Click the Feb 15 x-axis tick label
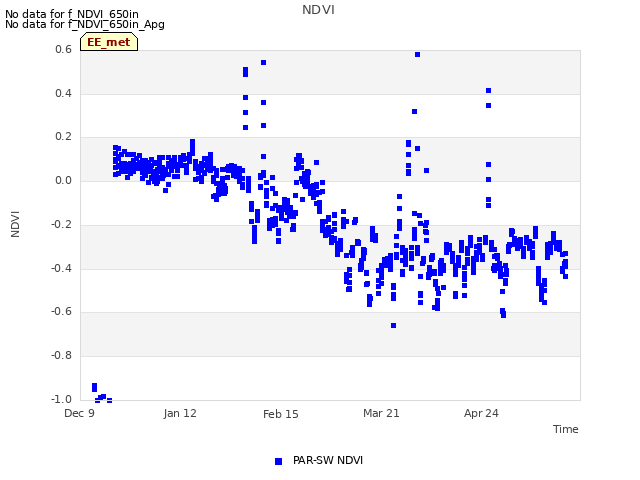The width and height of the screenshot is (640, 480). [x=281, y=414]
